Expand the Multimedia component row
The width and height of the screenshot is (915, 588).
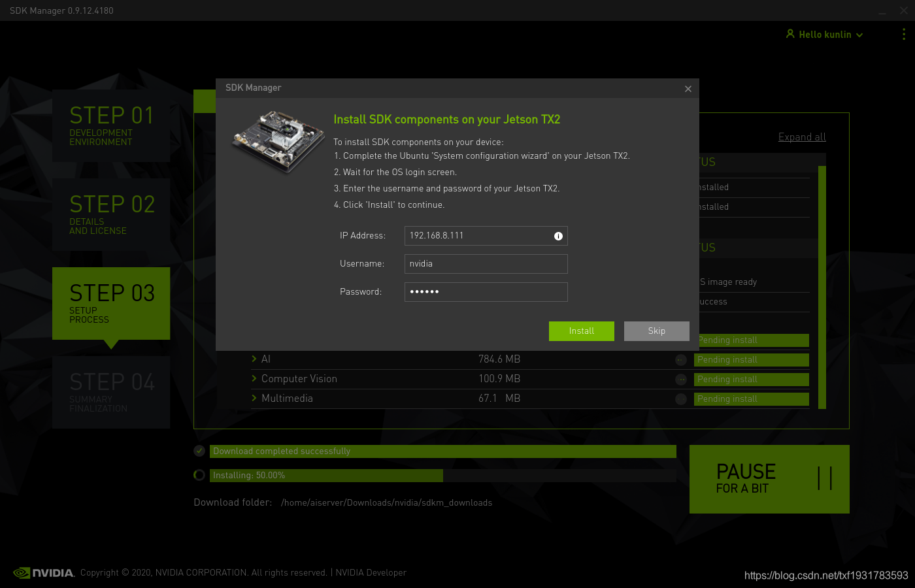(x=254, y=398)
